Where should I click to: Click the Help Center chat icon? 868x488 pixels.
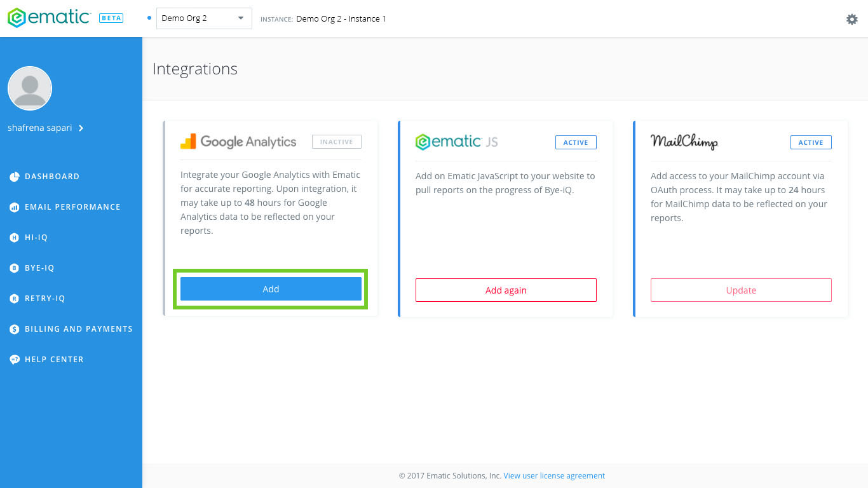14,360
